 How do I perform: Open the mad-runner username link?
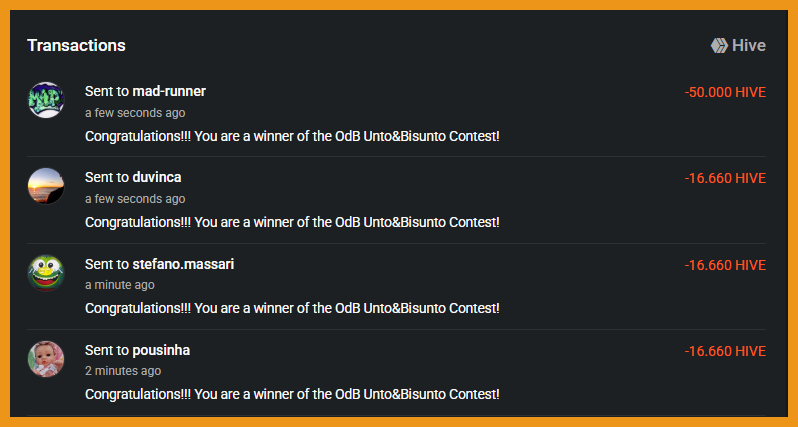(x=169, y=91)
